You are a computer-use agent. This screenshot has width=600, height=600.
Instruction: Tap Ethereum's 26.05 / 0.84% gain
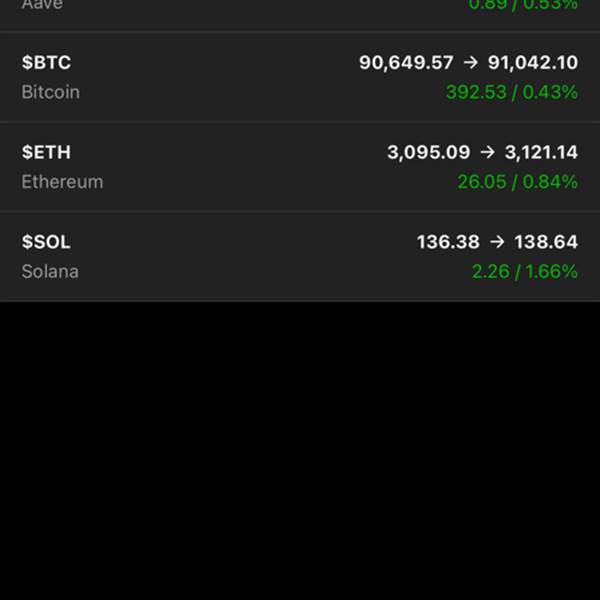click(517, 182)
